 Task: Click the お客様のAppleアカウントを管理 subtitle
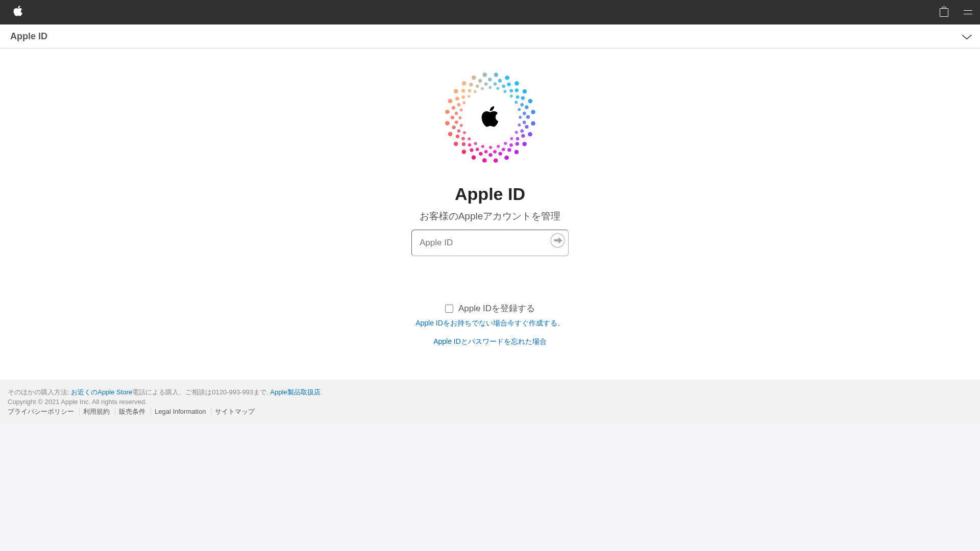click(490, 216)
